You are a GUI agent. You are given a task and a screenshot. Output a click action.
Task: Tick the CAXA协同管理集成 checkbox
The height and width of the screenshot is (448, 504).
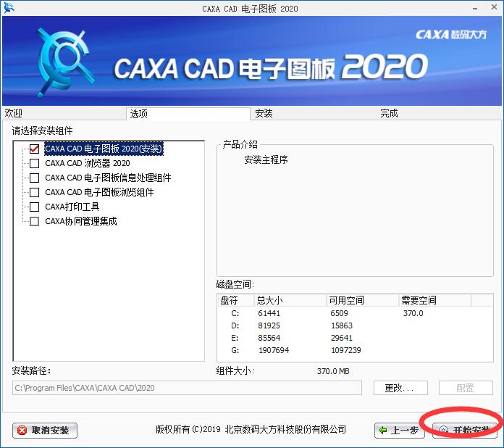[34, 221]
